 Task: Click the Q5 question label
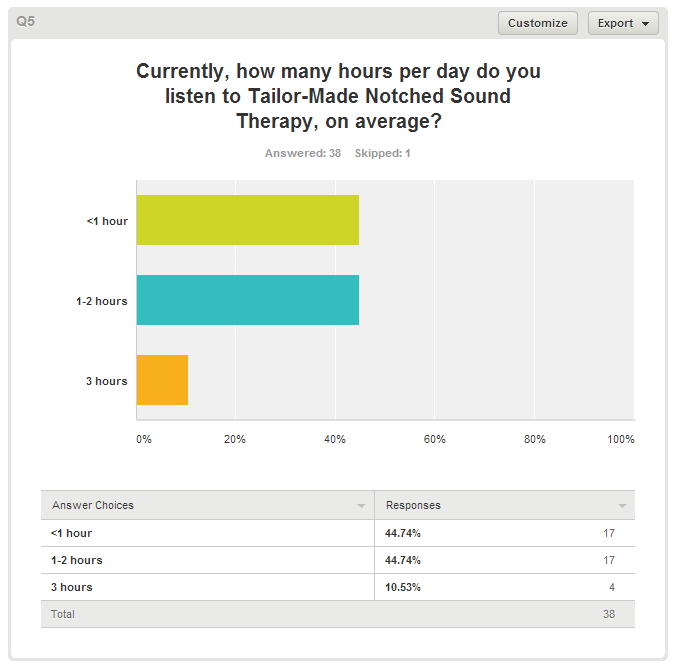(26, 20)
